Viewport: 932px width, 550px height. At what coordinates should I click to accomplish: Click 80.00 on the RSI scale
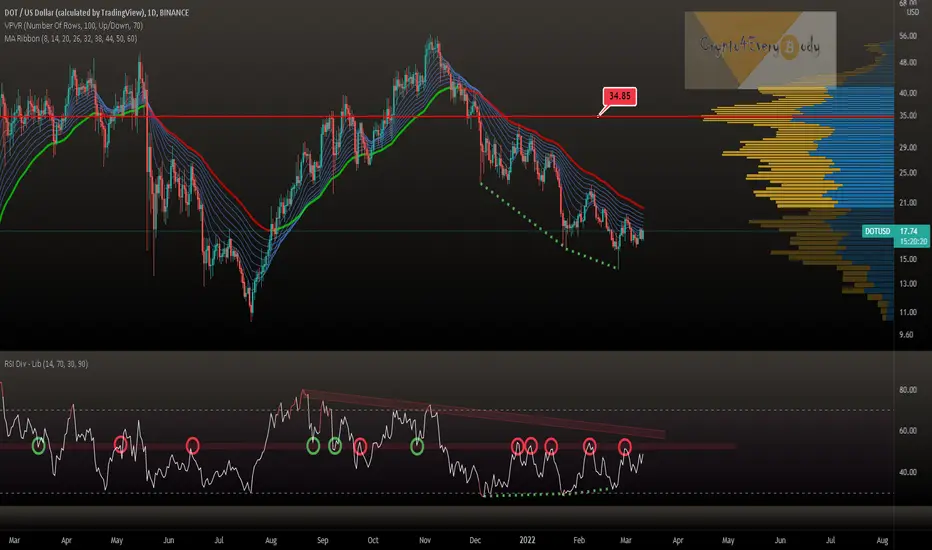pos(908,390)
